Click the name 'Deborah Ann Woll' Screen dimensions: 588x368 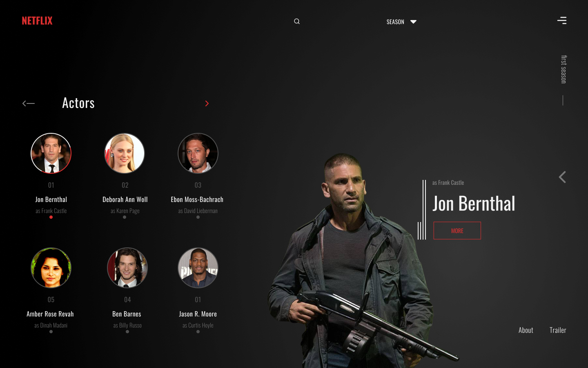125,200
